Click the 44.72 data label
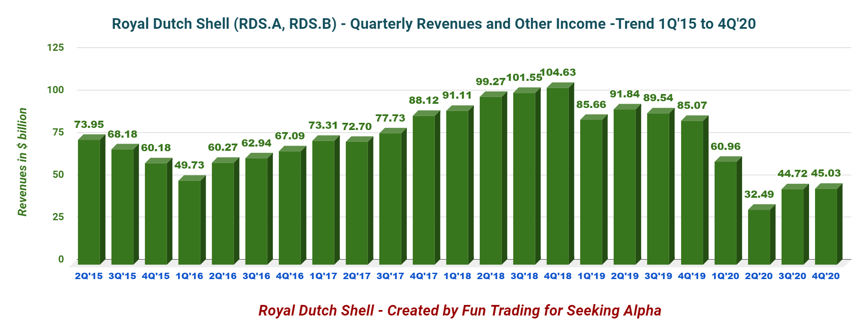This screenshot has height=335, width=868. [793, 173]
